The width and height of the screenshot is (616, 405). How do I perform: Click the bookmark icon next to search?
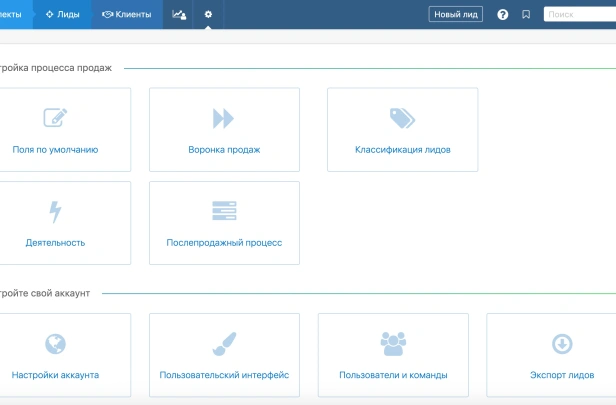coord(526,15)
